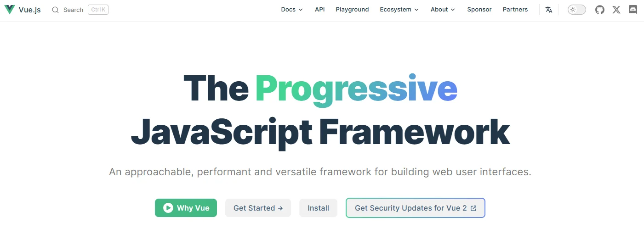Expand the Docs dropdown menu
The height and width of the screenshot is (234, 644).
pyautogui.click(x=292, y=10)
